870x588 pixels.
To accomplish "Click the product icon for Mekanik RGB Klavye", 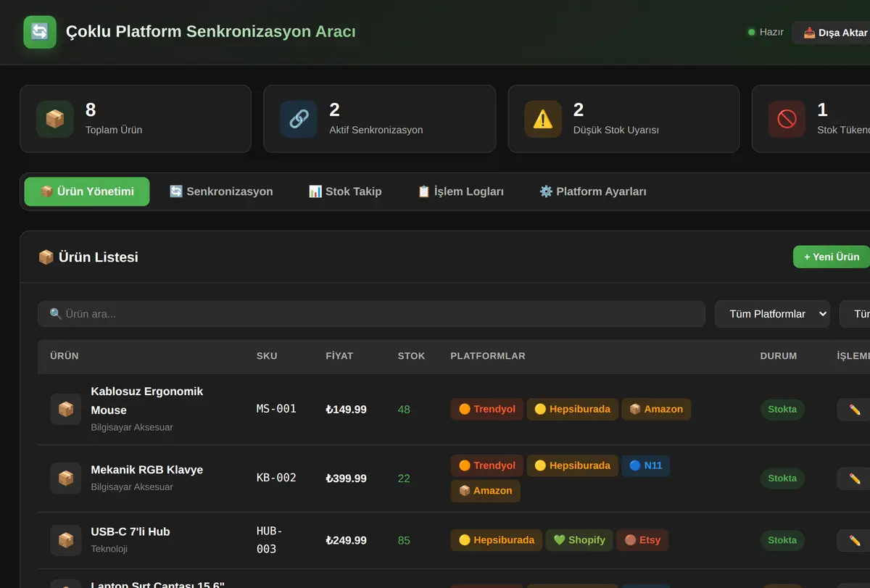I will (66, 478).
